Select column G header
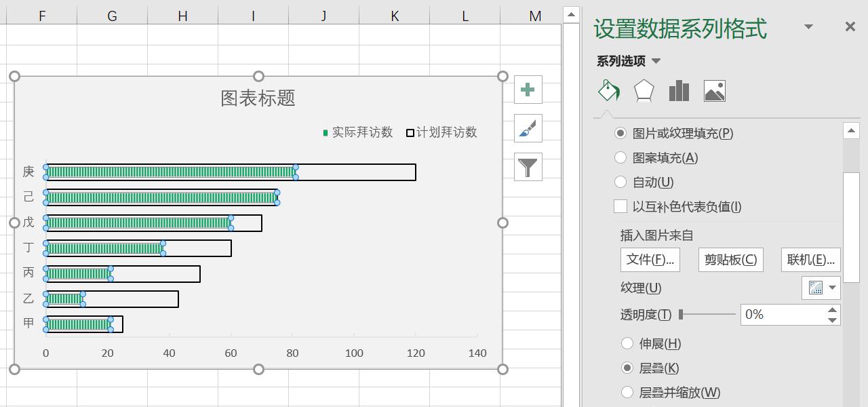This screenshot has width=868, height=407. (112, 16)
